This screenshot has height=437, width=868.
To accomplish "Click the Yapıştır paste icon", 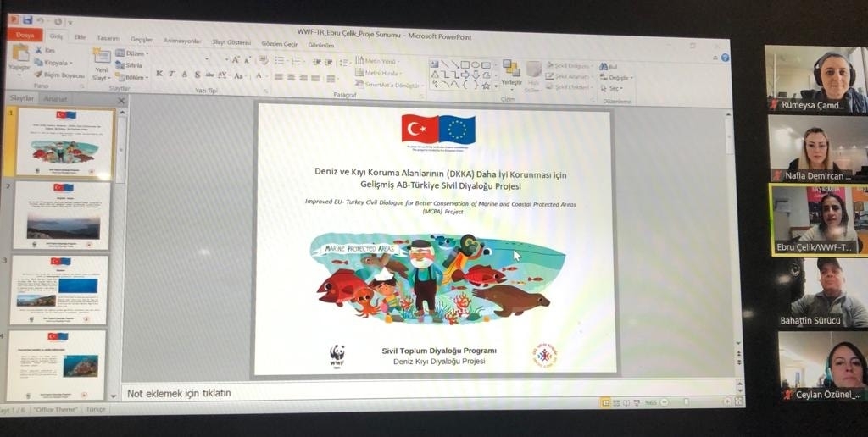I will click(x=20, y=53).
